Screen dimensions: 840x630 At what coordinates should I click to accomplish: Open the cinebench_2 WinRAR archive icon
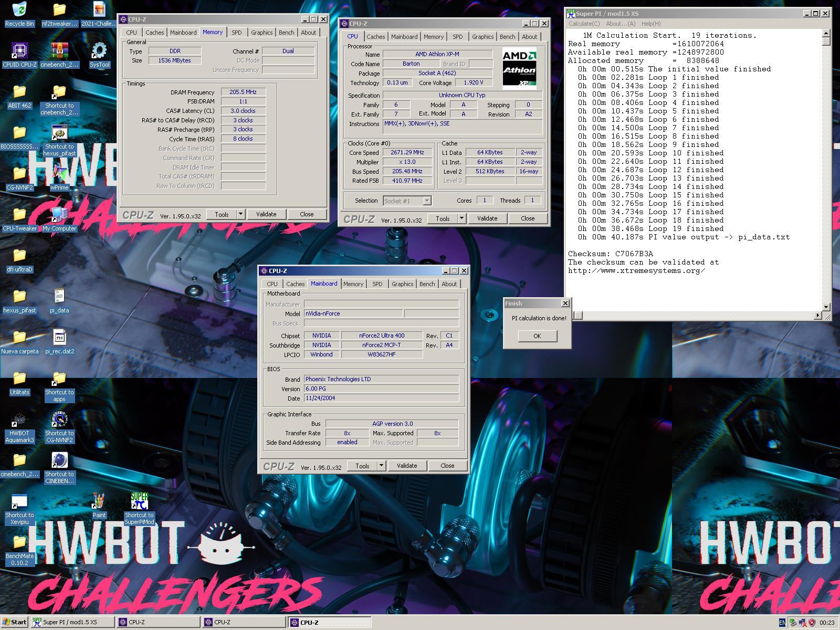tap(59, 55)
